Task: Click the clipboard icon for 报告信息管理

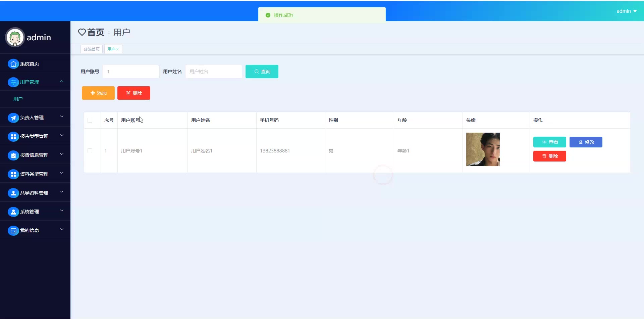Action: pyautogui.click(x=13, y=155)
